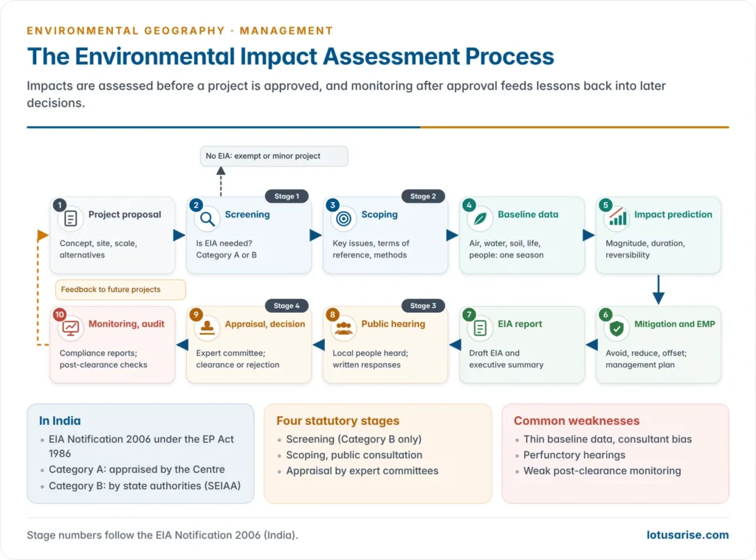The height and width of the screenshot is (560, 756).
Task: Click 'Local people heard; written responses' text
Action: coord(371,359)
